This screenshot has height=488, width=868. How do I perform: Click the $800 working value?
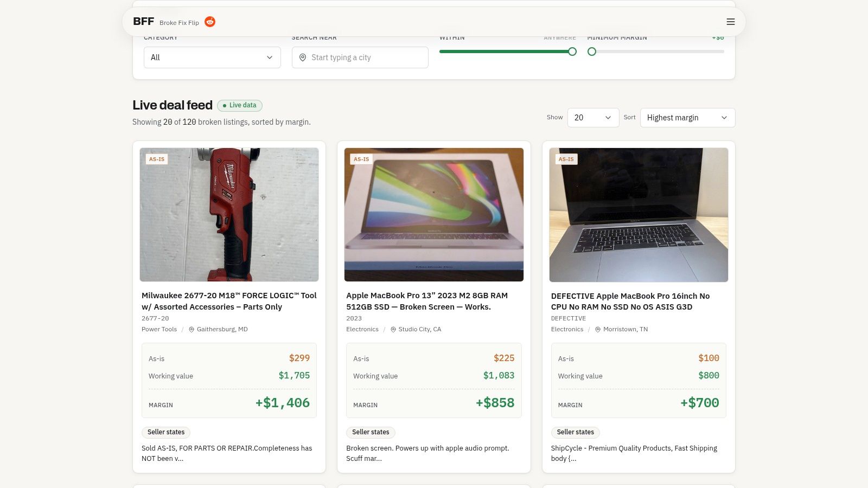pyautogui.click(x=709, y=375)
